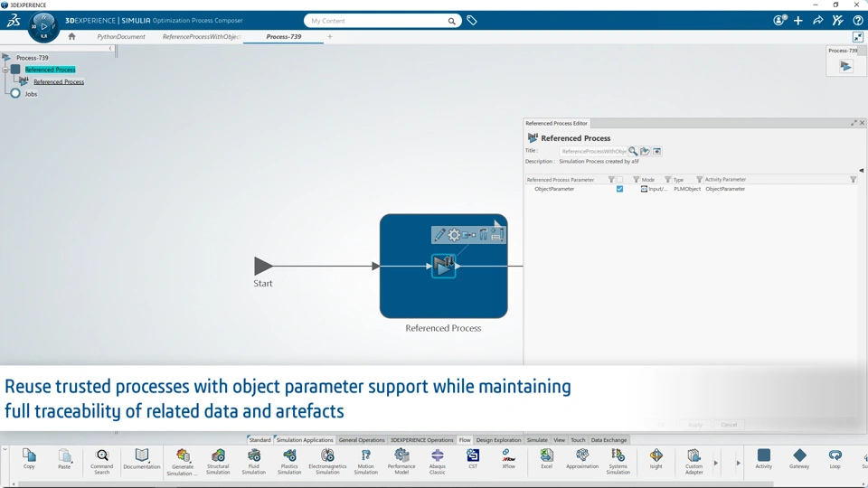The width and height of the screenshot is (868, 488).
Task: Open the PythonDocument tab
Action: click(120, 36)
